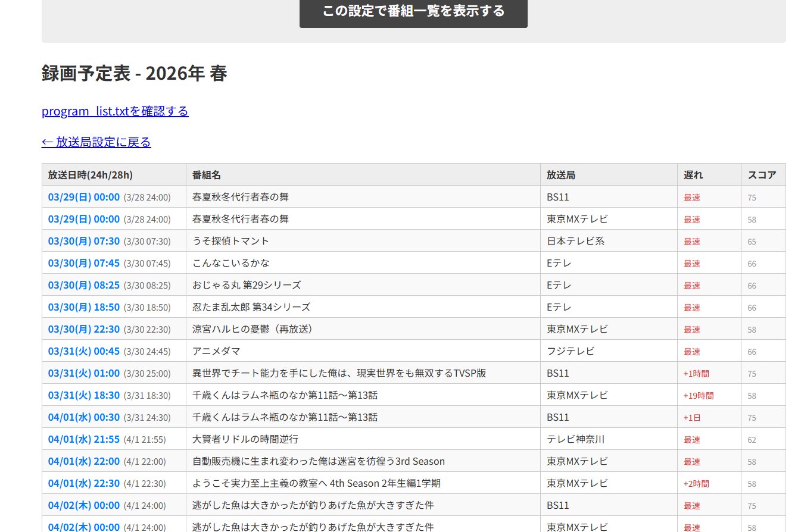Click the +1時間 delay value

click(696, 374)
